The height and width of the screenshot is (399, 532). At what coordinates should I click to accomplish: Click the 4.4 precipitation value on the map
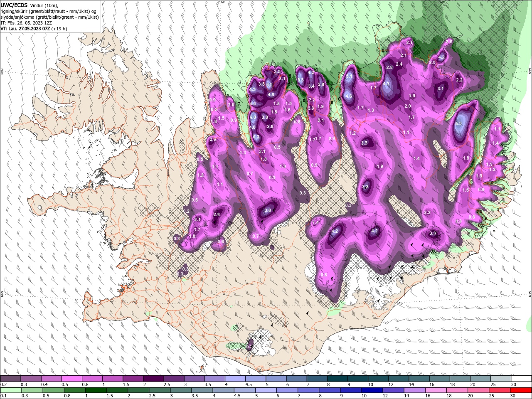(253, 103)
